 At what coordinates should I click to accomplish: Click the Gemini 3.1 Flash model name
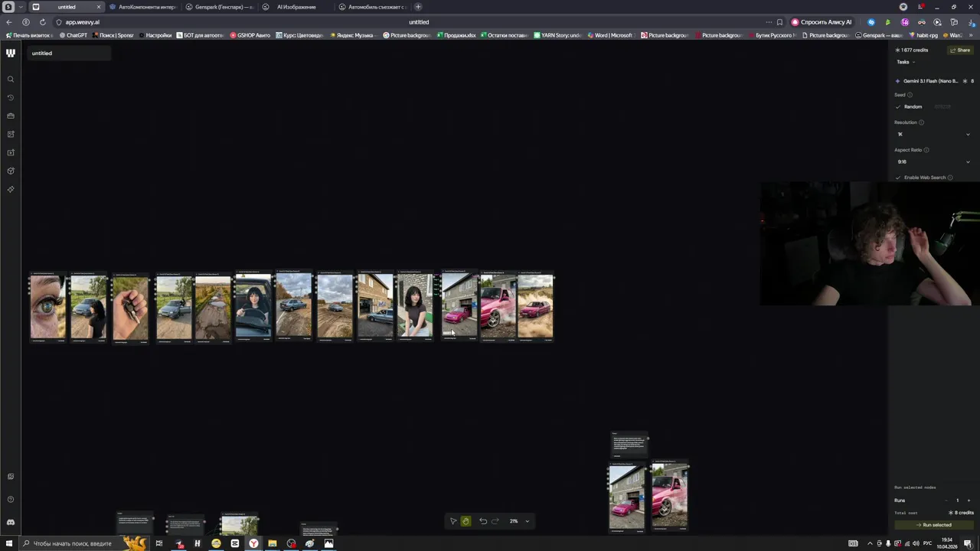tap(930, 81)
